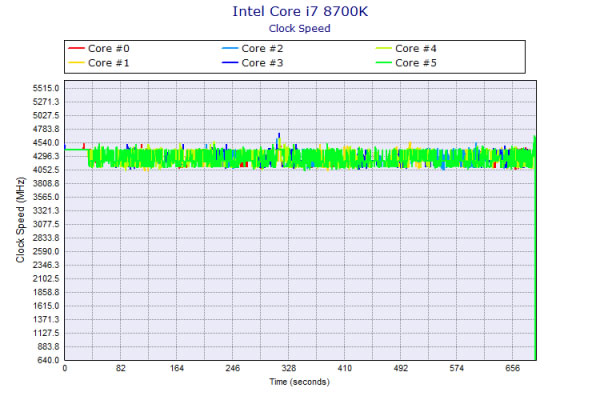Click the 3808.8 y-axis value
Viewport: 600px width, 400px height.
click(x=46, y=183)
